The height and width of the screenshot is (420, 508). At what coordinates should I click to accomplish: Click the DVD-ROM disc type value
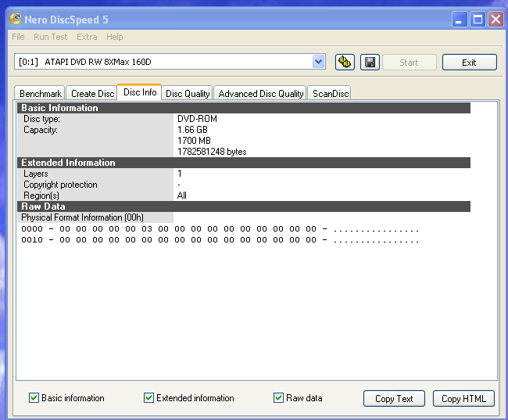197,119
